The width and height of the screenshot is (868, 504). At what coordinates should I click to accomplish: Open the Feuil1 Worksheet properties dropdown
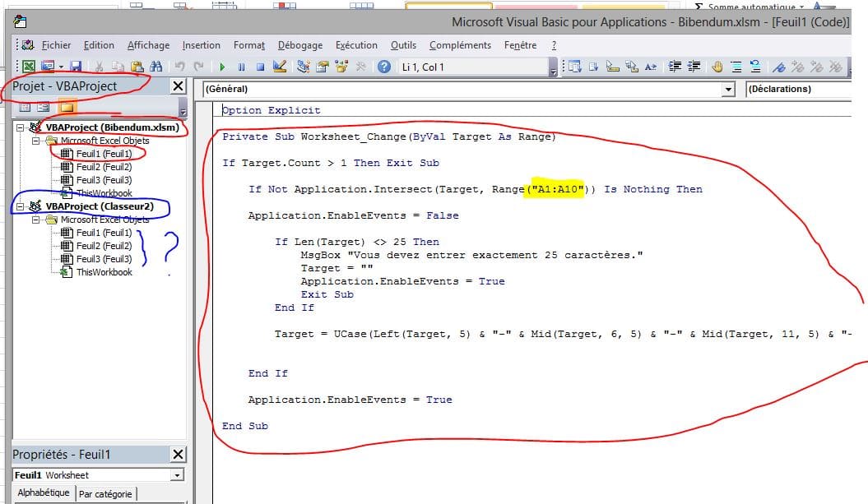pos(177,475)
